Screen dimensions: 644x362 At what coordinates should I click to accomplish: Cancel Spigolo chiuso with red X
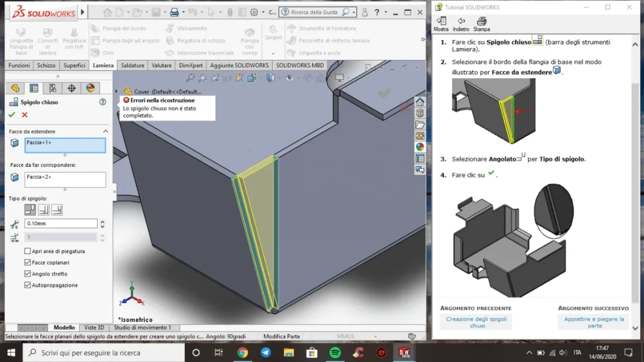[x=25, y=115]
